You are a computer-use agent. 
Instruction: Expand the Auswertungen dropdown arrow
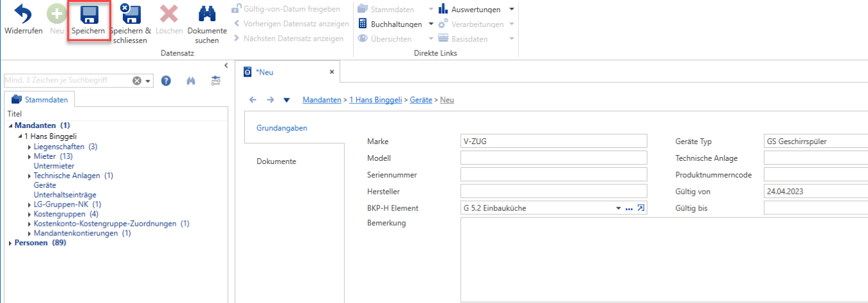pyautogui.click(x=511, y=9)
